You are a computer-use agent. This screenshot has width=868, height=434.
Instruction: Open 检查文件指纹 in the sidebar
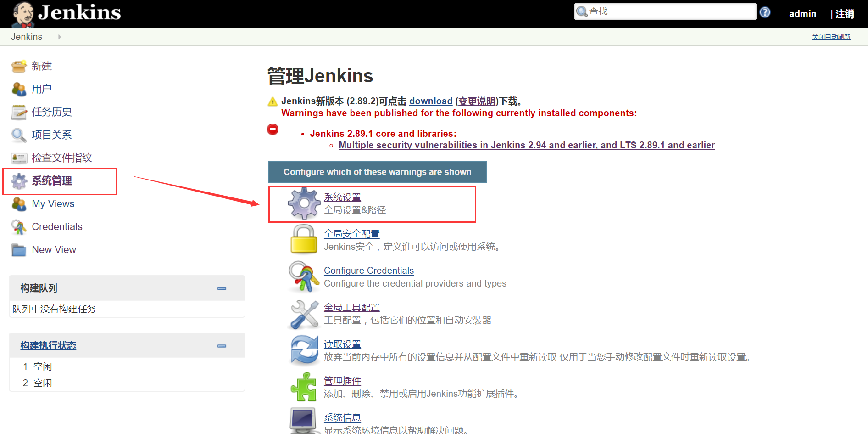tap(62, 158)
